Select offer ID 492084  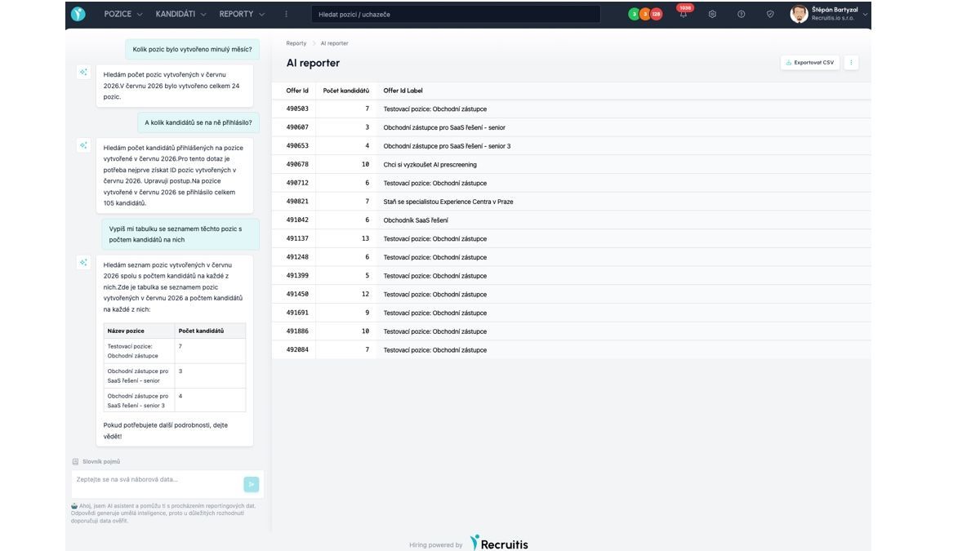297,350
